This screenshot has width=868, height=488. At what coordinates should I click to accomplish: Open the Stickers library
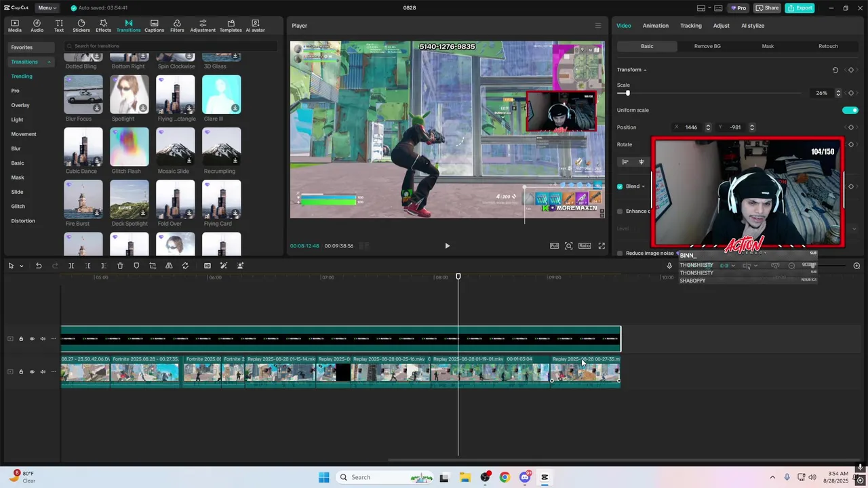pos(81,26)
